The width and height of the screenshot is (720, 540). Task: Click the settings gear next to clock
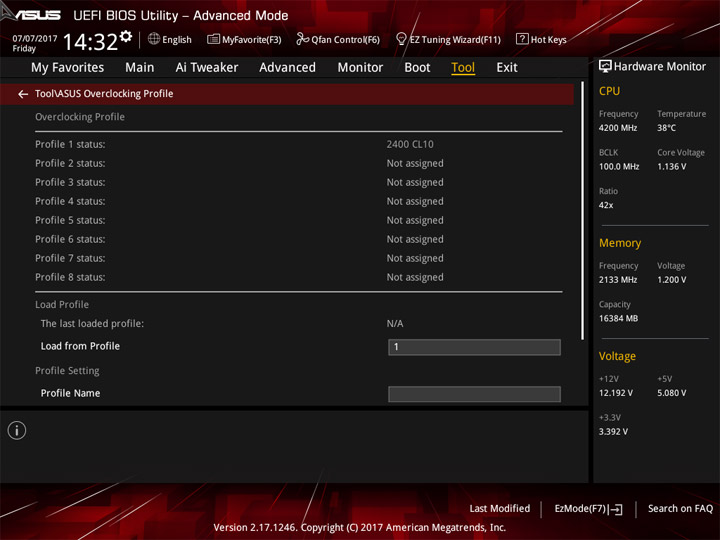[x=126, y=36]
